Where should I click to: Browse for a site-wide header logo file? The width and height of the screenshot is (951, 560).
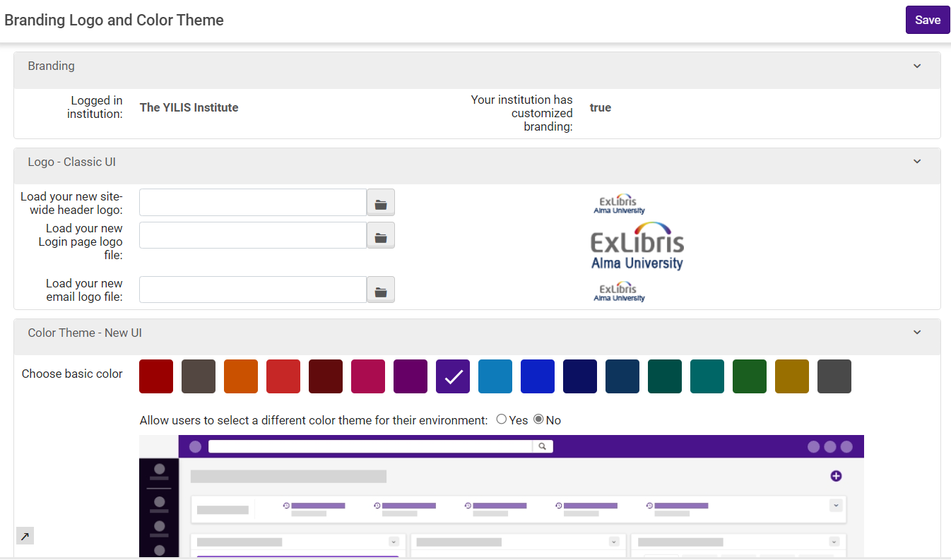(x=381, y=202)
